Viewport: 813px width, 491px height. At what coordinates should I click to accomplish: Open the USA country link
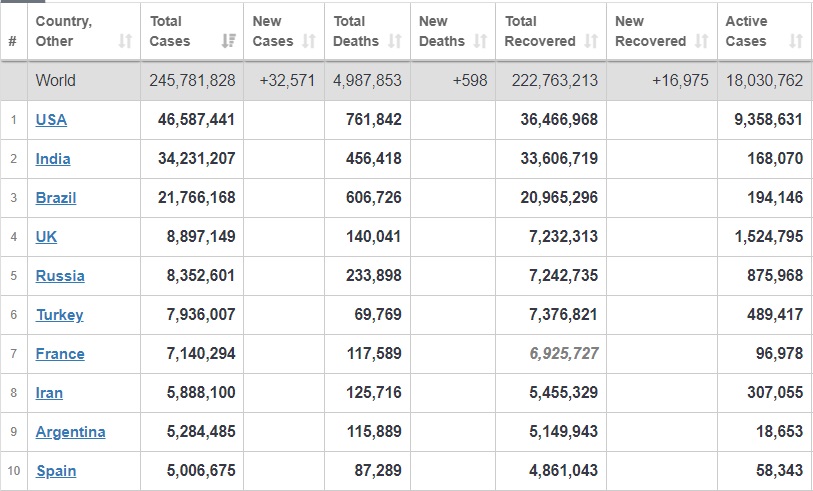[x=51, y=120]
